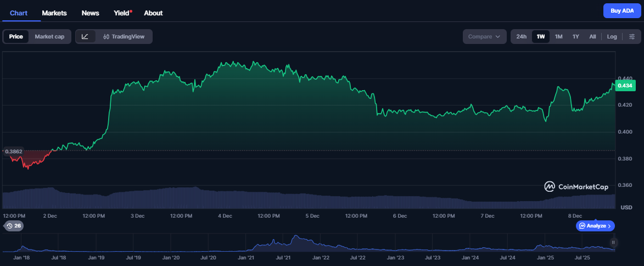Click the history badge showing 26
The height and width of the screenshot is (266, 644).
click(14, 226)
